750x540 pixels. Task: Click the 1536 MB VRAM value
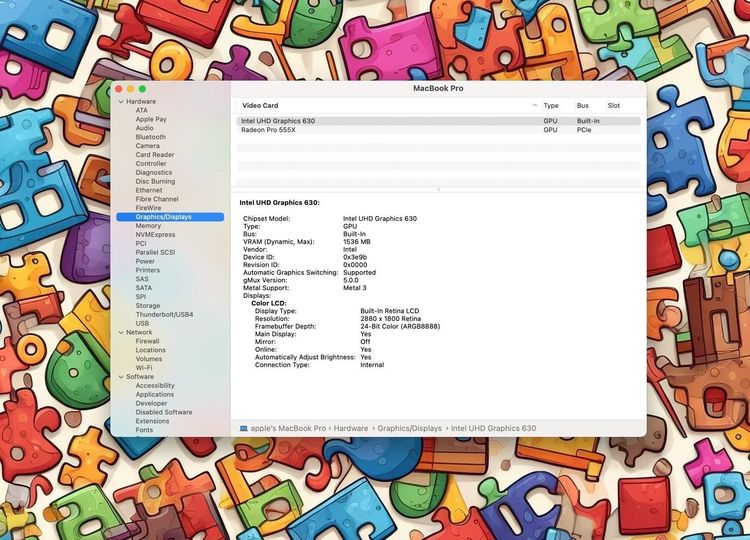coord(357,242)
